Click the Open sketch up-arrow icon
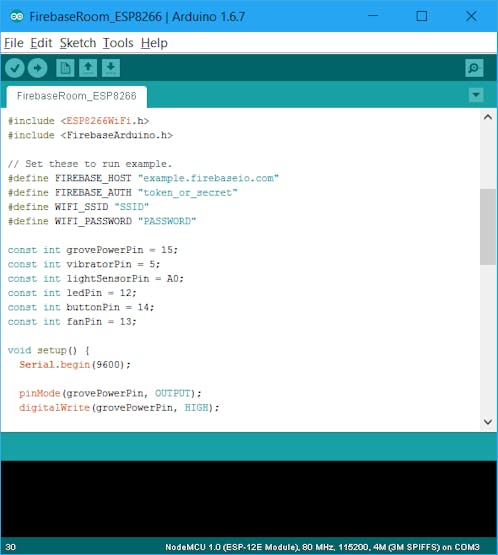 tap(88, 68)
